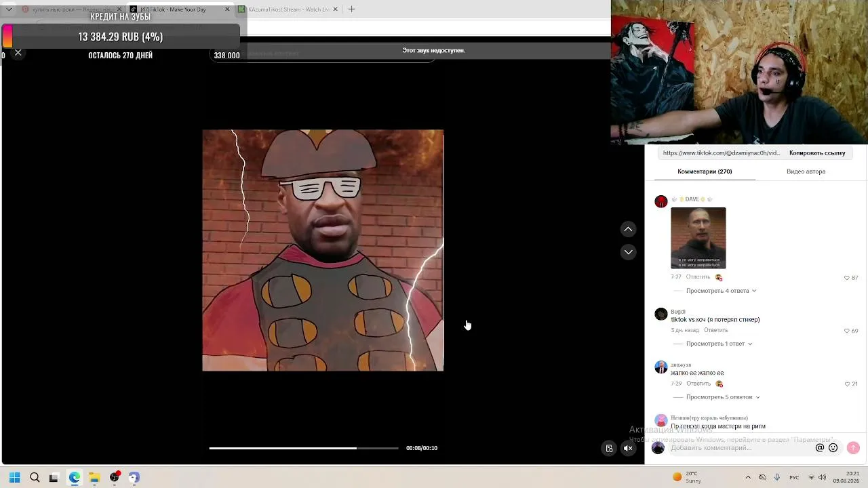Viewport: 868px width, 488px height.
Task: Change the РУС input language
Action: click(795, 477)
